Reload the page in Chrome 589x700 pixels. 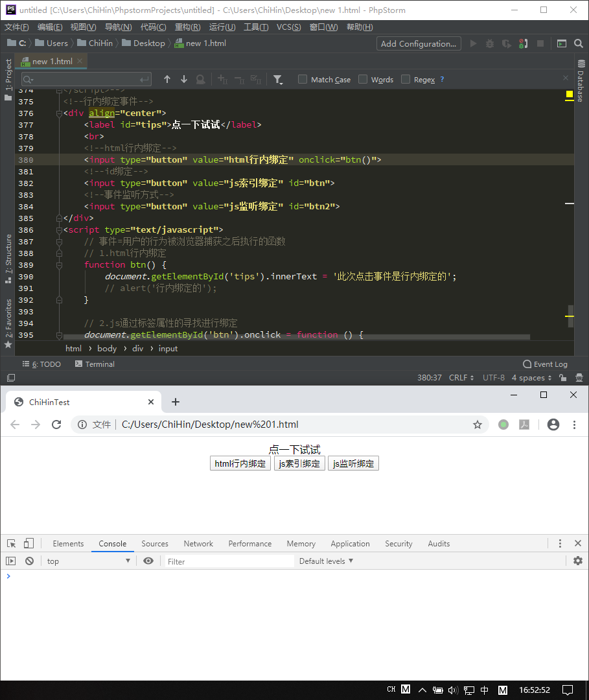(x=56, y=425)
